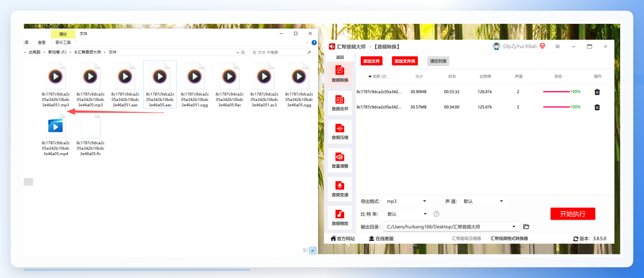Screen dimensions: 644x278
Task: Open the 音频变速 audio speed tool
Action: (340, 189)
